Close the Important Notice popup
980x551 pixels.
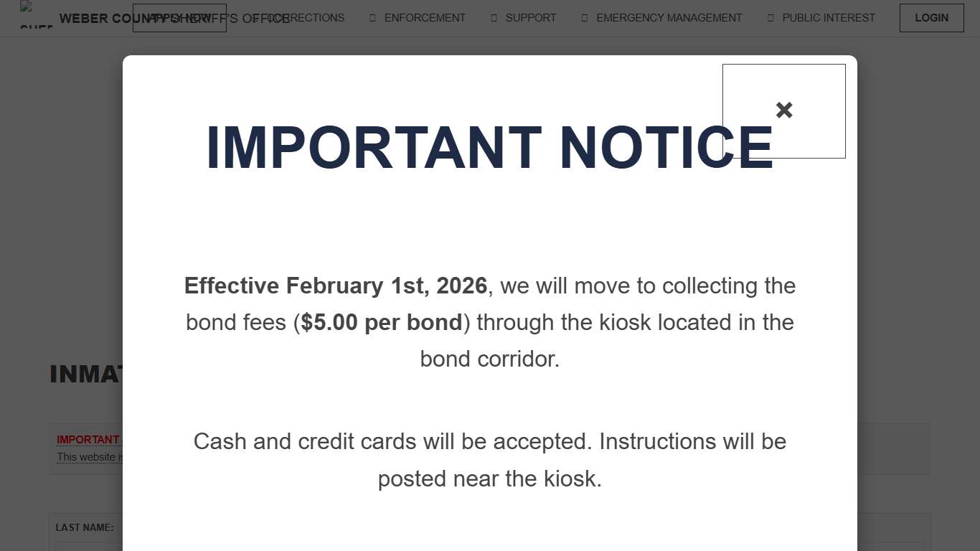coord(783,110)
